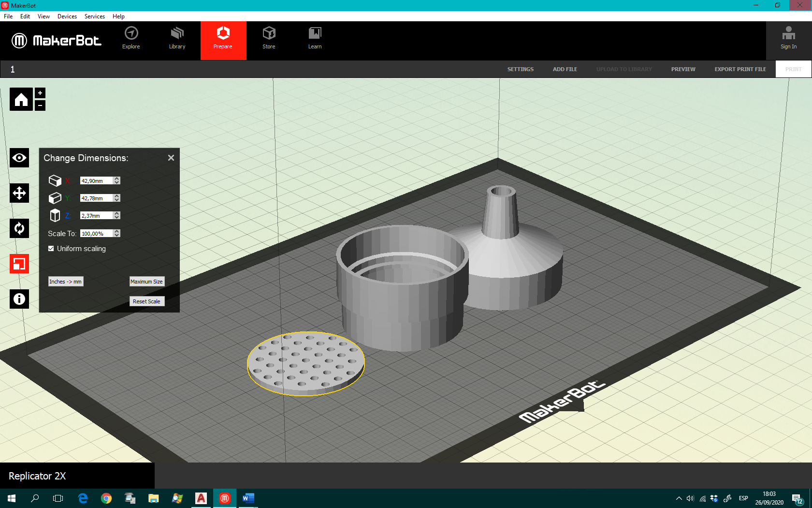Click the Reset Scale button

(146, 301)
